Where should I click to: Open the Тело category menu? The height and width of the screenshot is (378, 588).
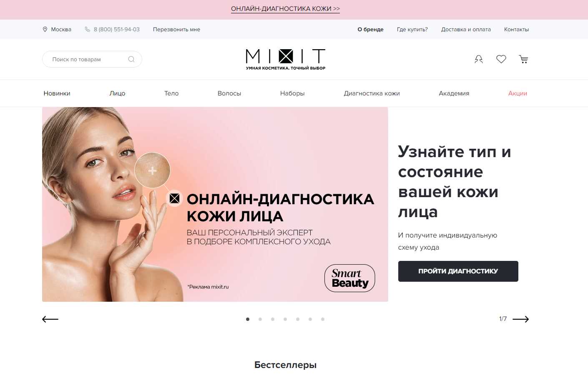171,93
